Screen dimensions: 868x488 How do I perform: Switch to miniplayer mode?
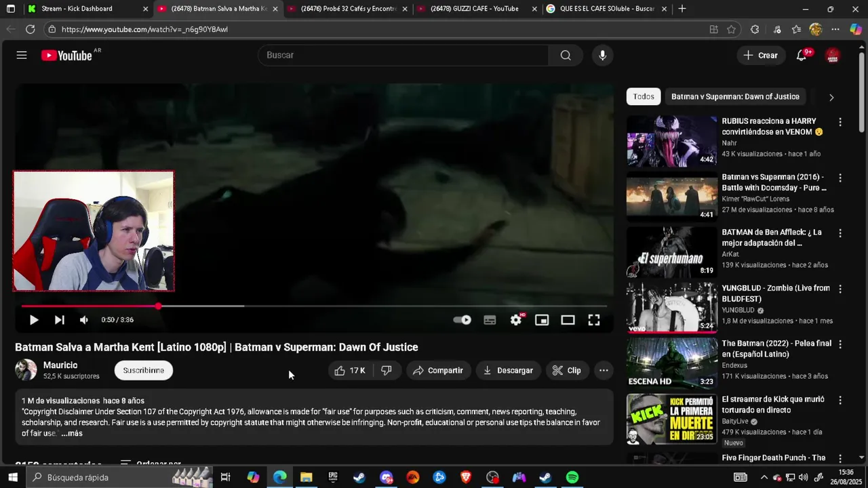coord(542,320)
